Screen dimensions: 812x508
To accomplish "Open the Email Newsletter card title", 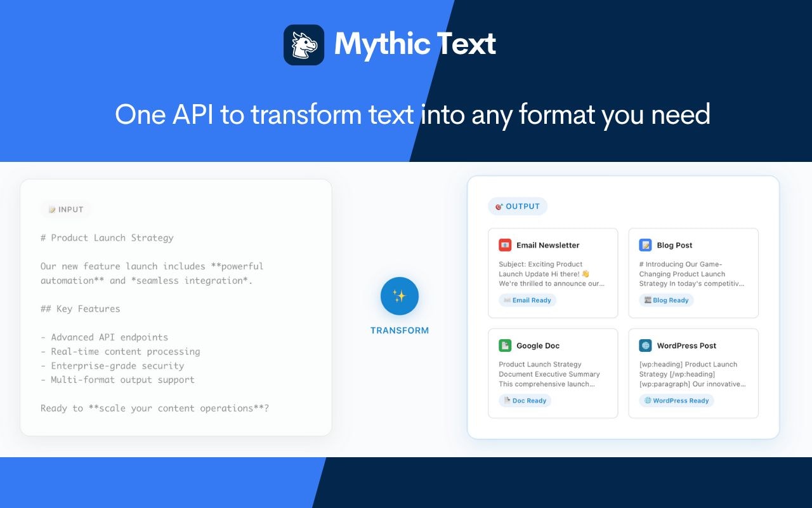I will click(548, 245).
